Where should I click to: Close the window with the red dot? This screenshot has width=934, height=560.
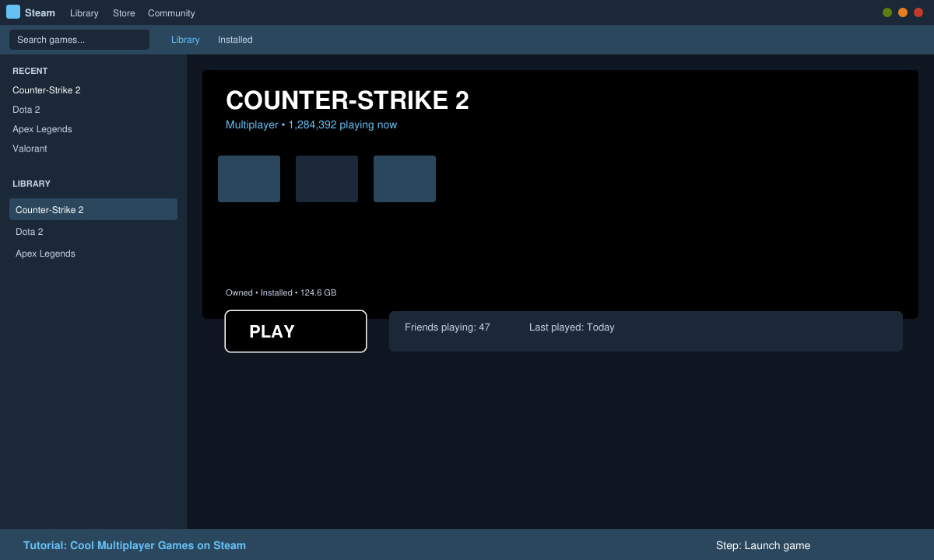(918, 12)
